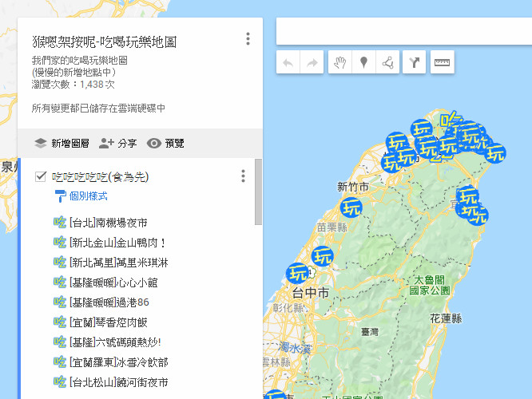The image size is (532, 399).
Task: Click the 玩 marker below 苗栗縣
Action: (323, 256)
